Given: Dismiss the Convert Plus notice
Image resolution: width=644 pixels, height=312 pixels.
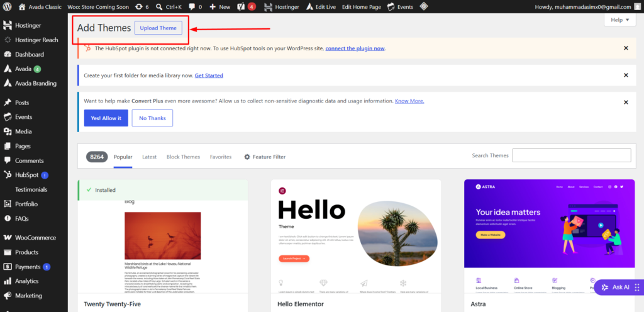Looking at the screenshot, I should 626,103.
